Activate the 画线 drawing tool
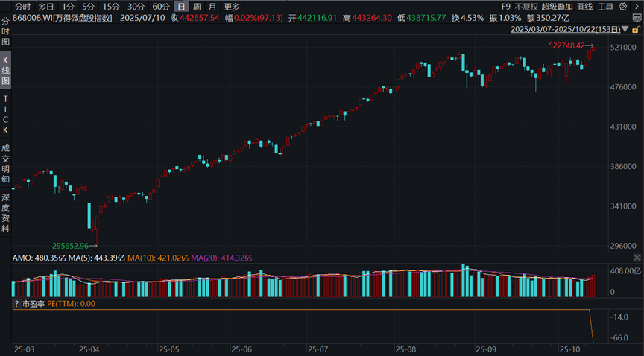 coord(584,6)
